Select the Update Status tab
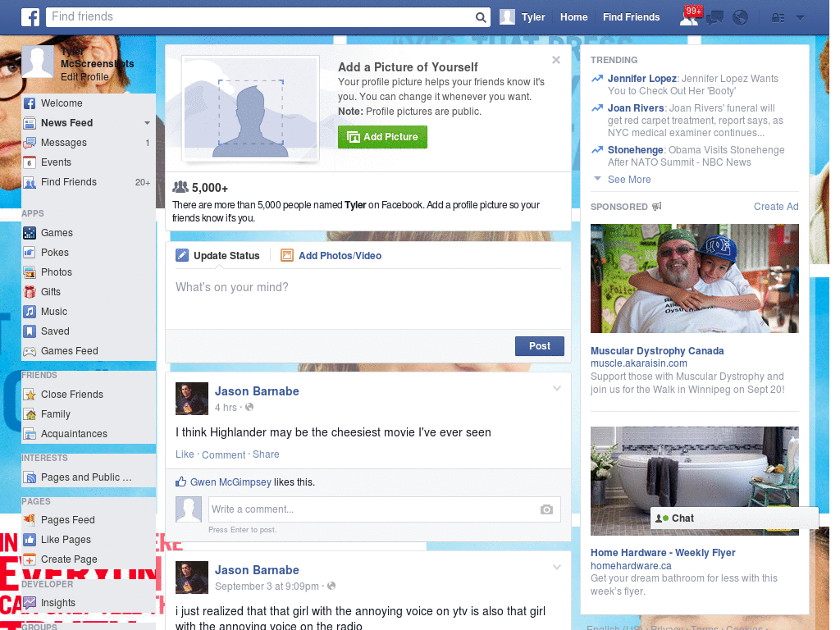 point(217,256)
